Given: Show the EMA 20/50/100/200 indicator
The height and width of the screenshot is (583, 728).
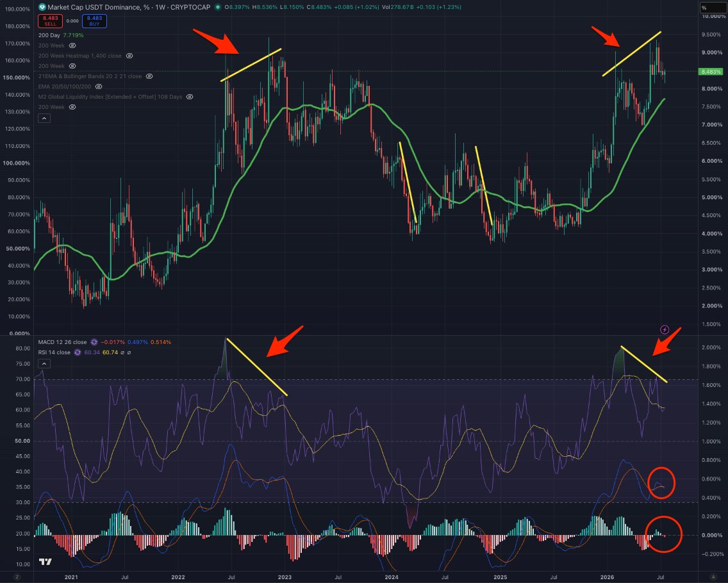Looking at the screenshot, I should click(x=99, y=86).
